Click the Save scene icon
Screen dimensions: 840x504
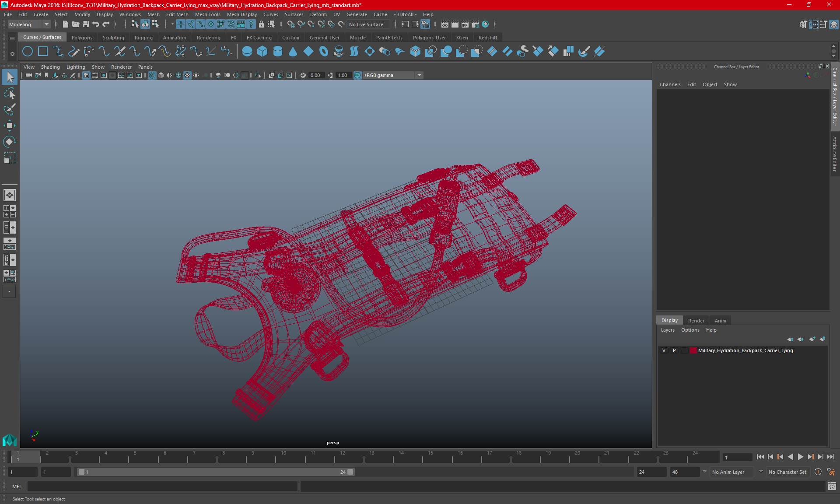click(86, 24)
